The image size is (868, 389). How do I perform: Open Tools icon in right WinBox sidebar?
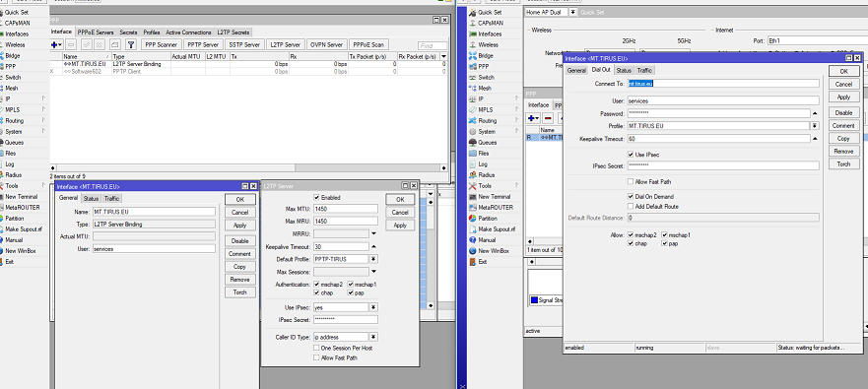472,186
